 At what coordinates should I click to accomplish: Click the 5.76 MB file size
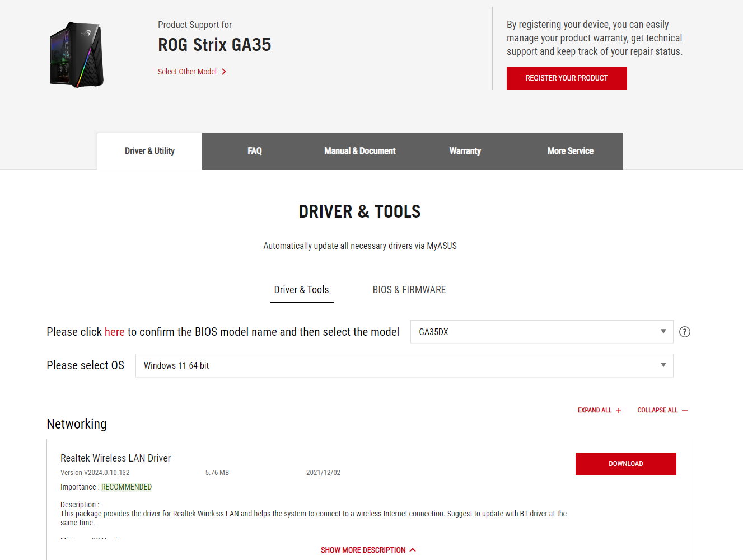pos(217,473)
